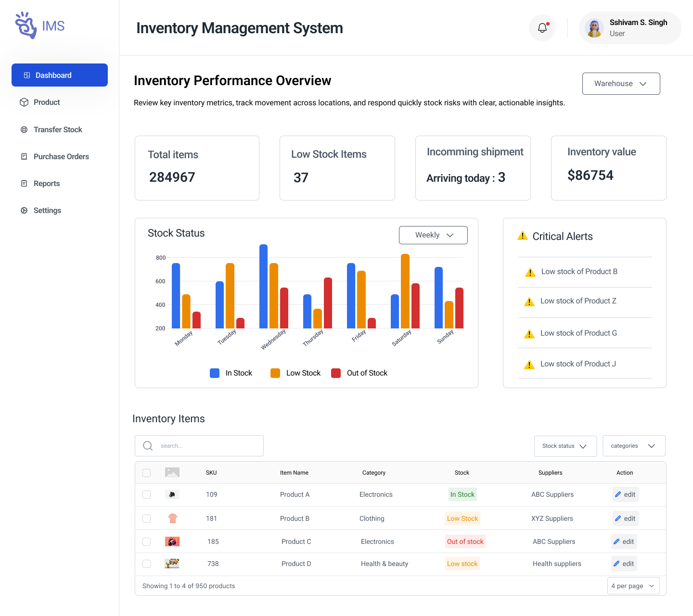Click the search magnifier icon

(x=148, y=446)
